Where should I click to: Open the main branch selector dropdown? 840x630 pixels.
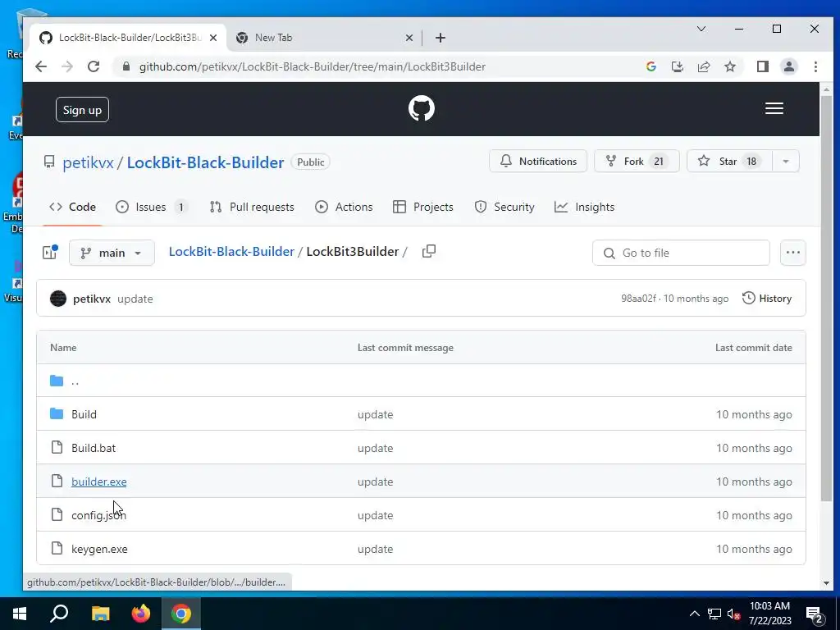tap(112, 253)
